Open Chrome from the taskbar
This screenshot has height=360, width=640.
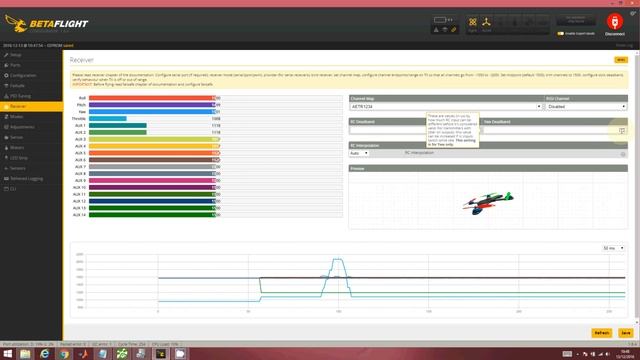click(x=64, y=354)
